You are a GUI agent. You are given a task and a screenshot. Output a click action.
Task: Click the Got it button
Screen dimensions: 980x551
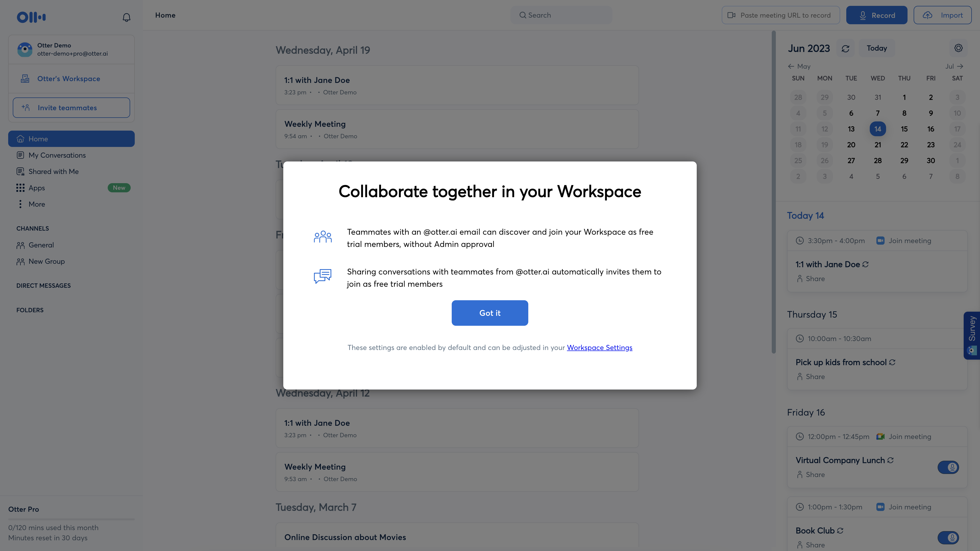point(490,313)
